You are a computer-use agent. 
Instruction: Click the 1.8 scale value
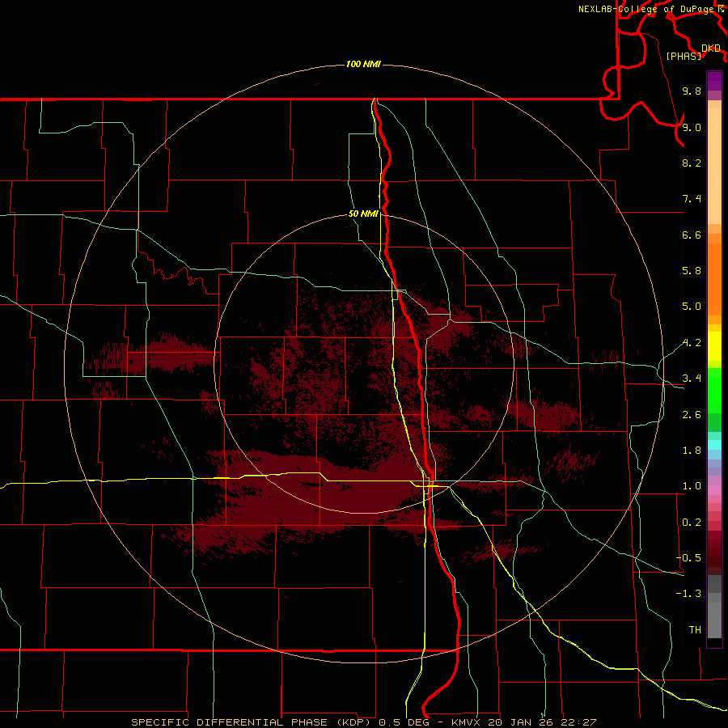coord(692,451)
